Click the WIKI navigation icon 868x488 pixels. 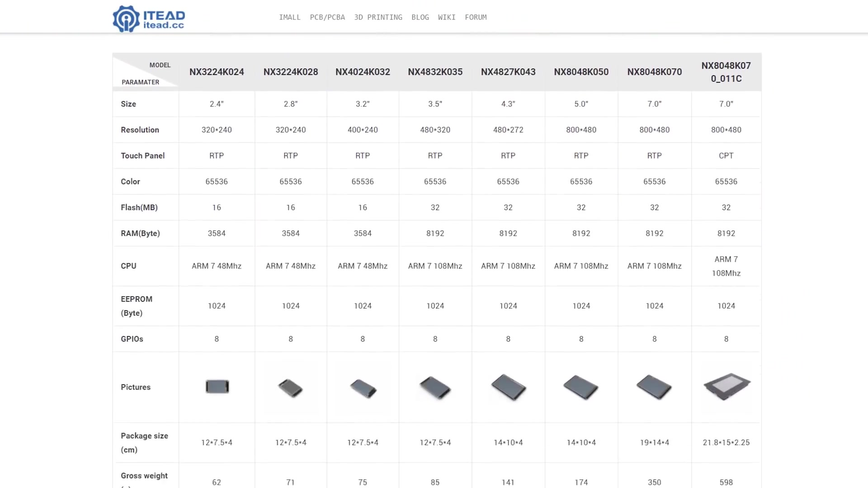[447, 17]
